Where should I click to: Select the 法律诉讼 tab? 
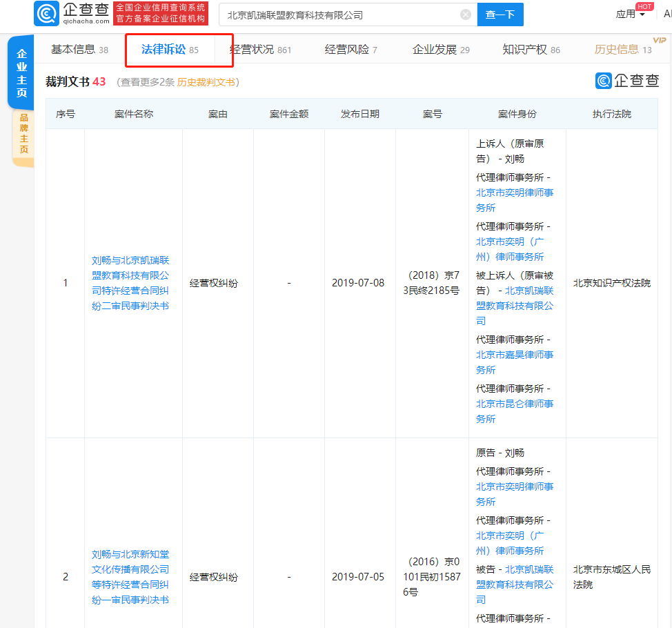tap(170, 50)
